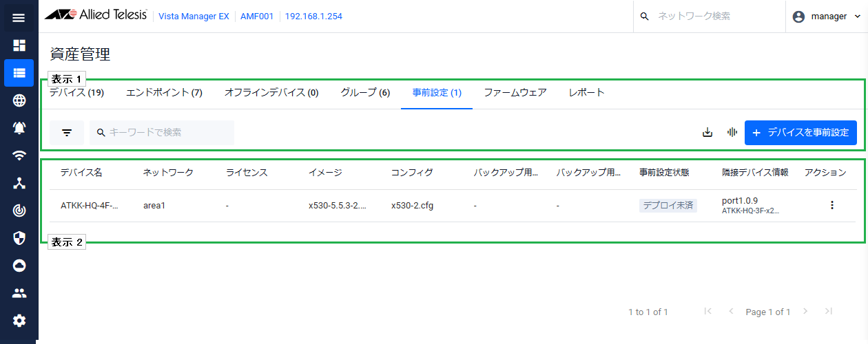The width and height of the screenshot is (868, 344).
Task: Open the wireless Wi-Fi management icon
Action: click(x=19, y=155)
